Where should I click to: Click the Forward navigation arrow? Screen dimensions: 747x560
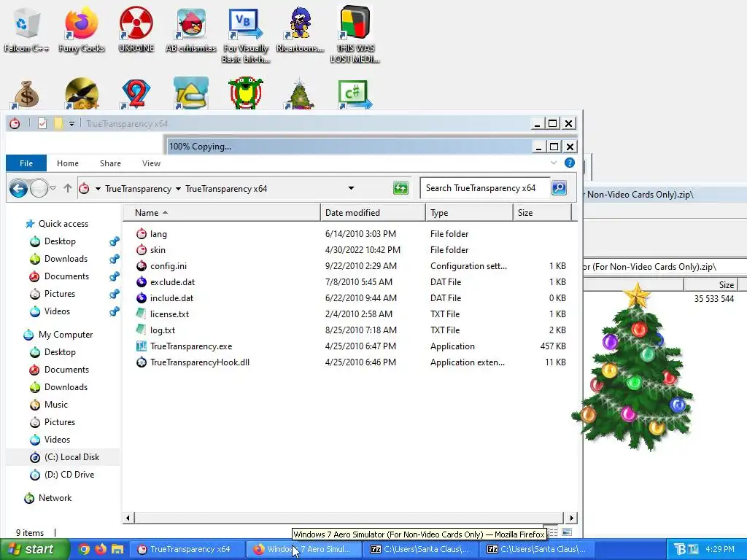tap(39, 189)
